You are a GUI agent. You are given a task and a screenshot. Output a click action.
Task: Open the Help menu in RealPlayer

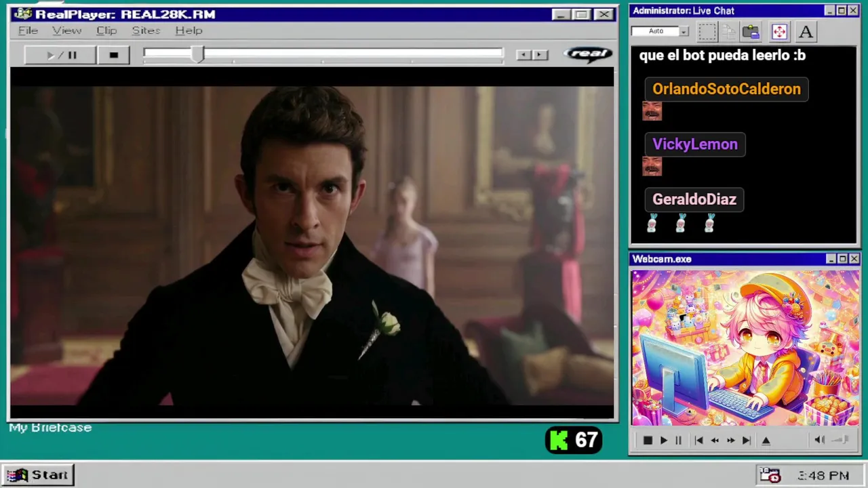189,30
